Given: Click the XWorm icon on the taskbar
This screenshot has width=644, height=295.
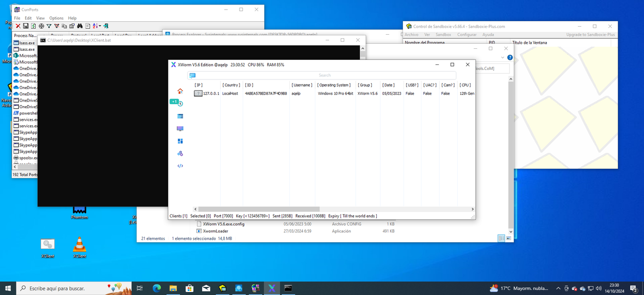Looking at the screenshot, I should point(272,288).
